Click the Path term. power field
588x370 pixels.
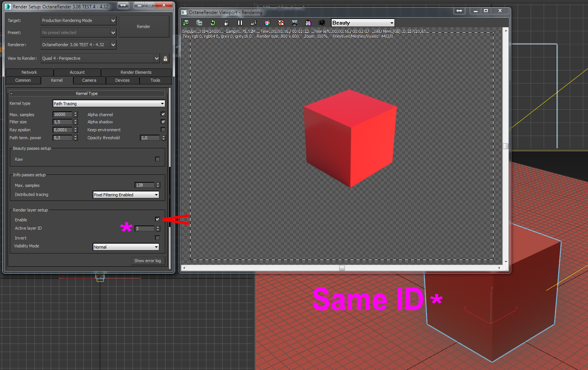[x=62, y=138]
